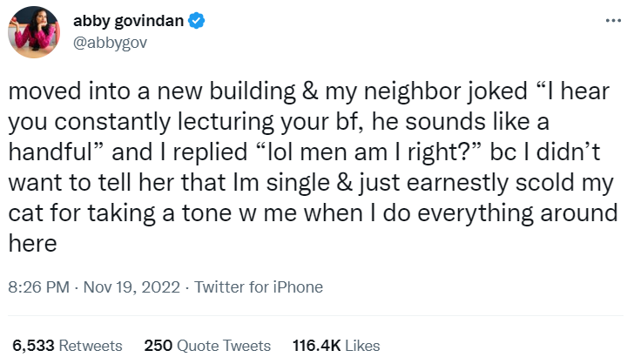
Task: Click the 8:26 PM time stamp
Action: (37, 287)
